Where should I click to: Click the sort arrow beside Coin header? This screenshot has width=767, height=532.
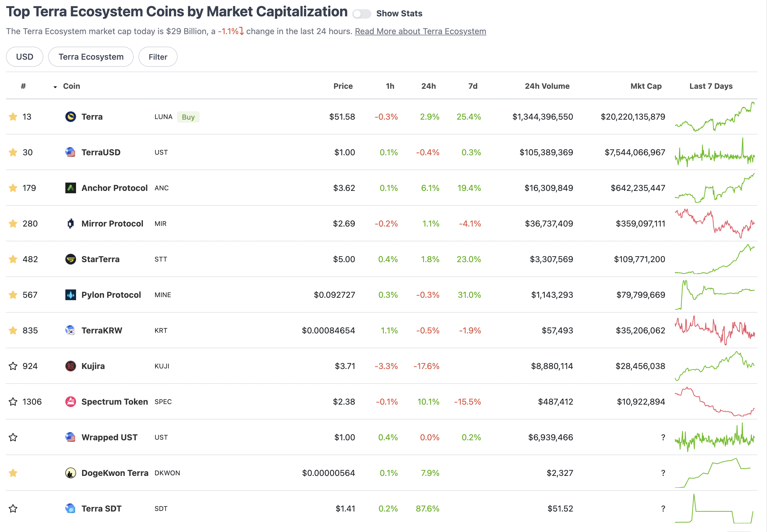click(x=55, y=87)
